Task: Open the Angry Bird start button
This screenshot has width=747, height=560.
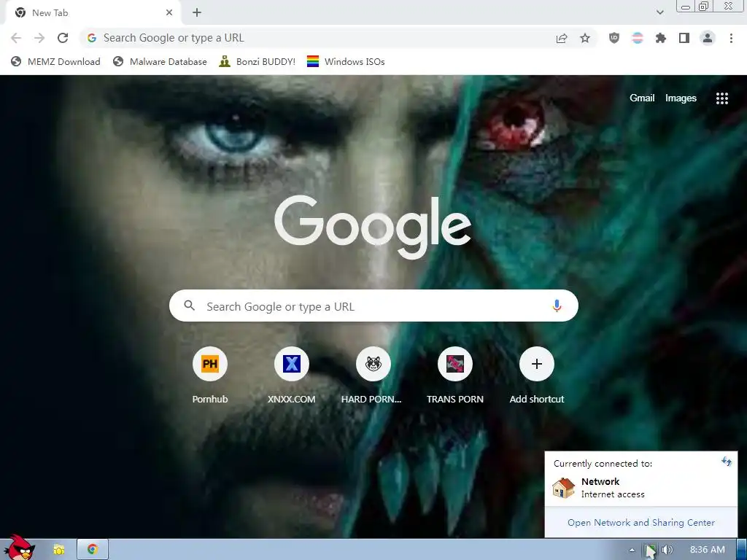Action: (x=20, y=548)
